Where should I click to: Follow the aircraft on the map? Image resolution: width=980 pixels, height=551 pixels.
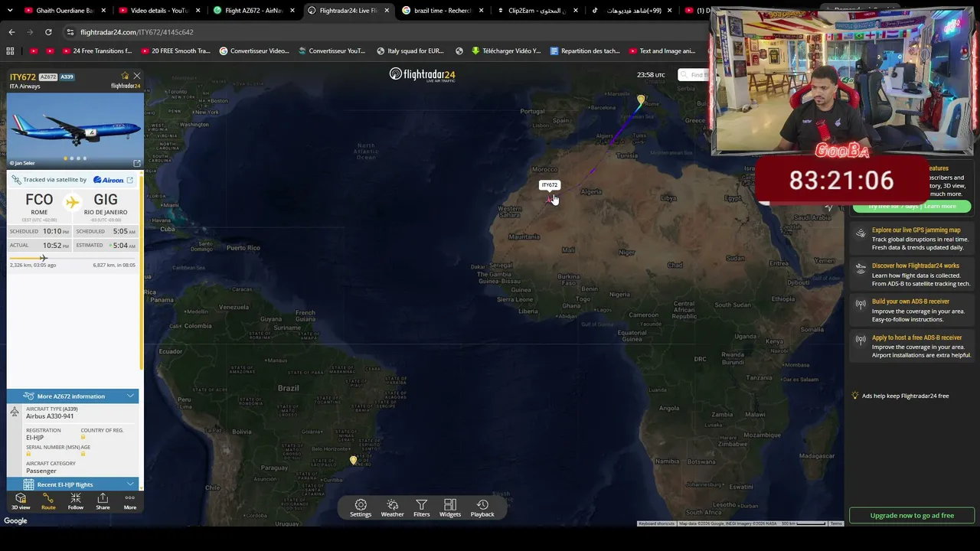[75, 502]
